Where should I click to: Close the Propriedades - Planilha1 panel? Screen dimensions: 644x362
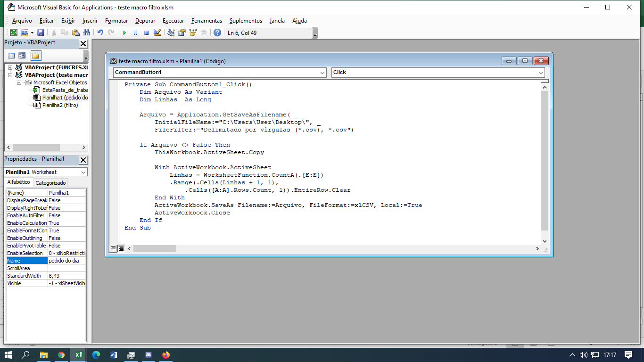(x=83, y=160)
